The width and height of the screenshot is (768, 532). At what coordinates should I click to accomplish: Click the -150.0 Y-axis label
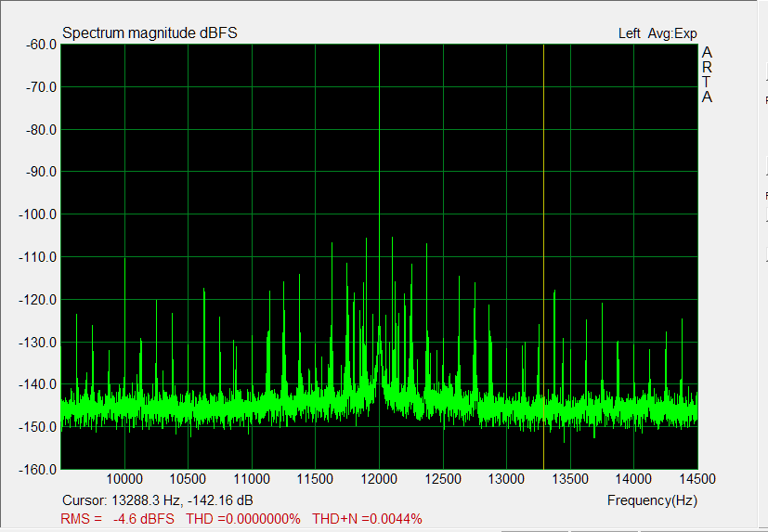tap(38, 427)
